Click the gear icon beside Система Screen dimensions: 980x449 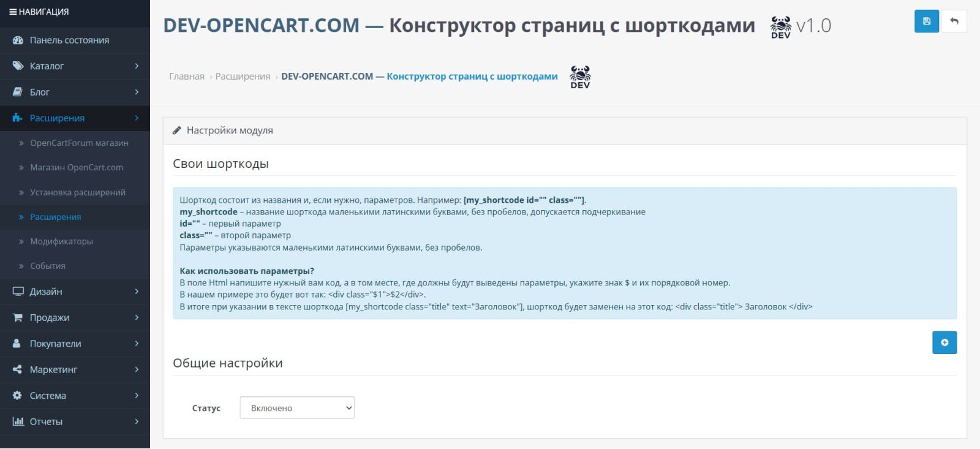coord(17,396)
